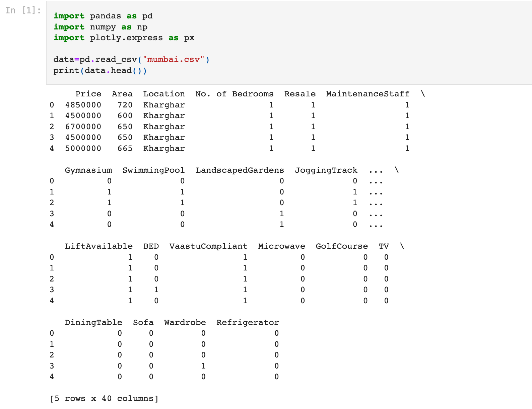Screen dimensions: 532x409
Task: Click the 'import numpy as np' code line
Action: [x=101, y=27]
